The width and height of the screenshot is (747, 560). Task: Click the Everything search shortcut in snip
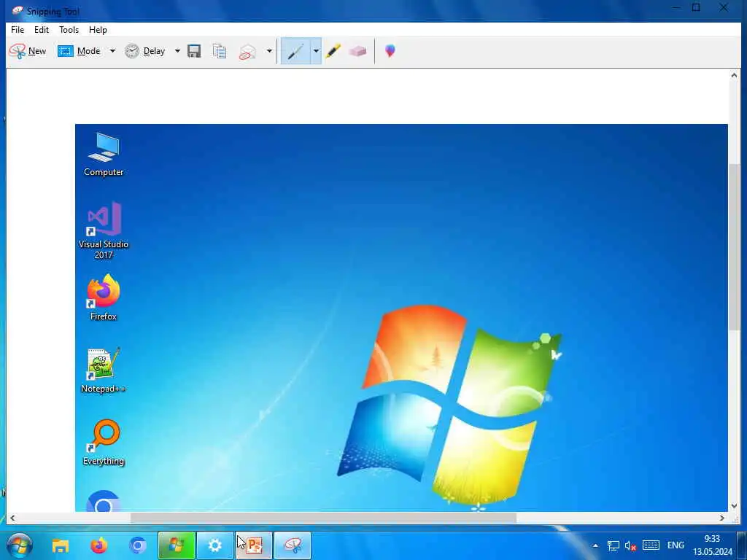pos(104,443)
